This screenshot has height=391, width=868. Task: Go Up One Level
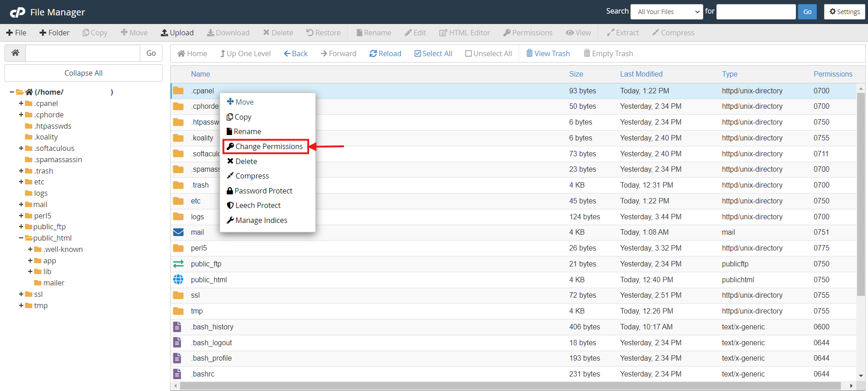245,53
